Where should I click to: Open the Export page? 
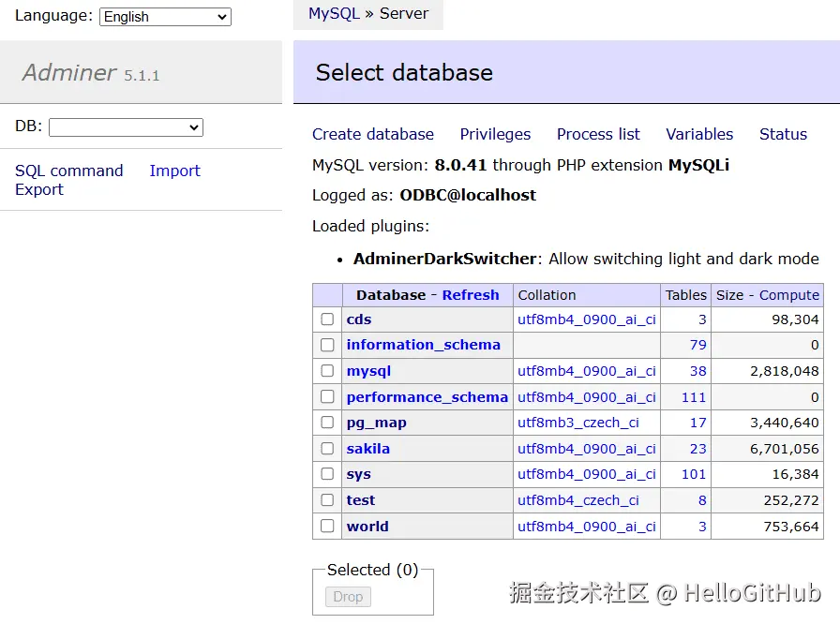39,189
